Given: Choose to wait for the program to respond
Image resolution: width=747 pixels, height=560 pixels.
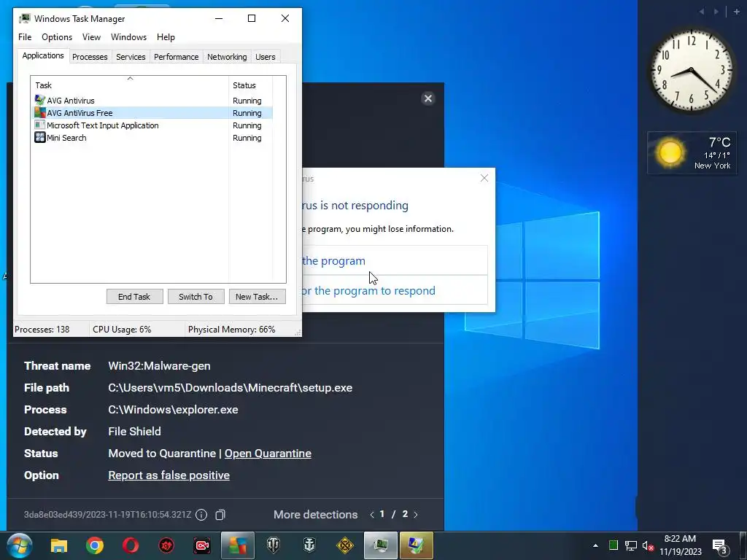Looking at the screenshot, I should tap(395, 290).
